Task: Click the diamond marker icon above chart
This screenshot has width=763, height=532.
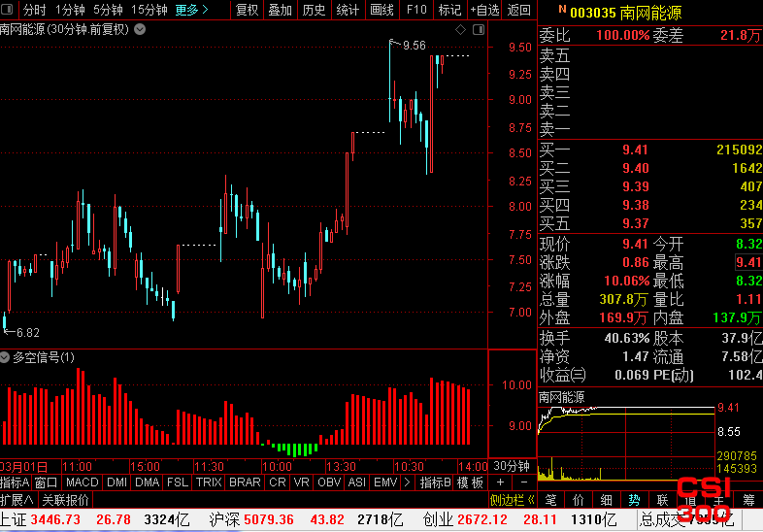Action: (x=460, y=30)
